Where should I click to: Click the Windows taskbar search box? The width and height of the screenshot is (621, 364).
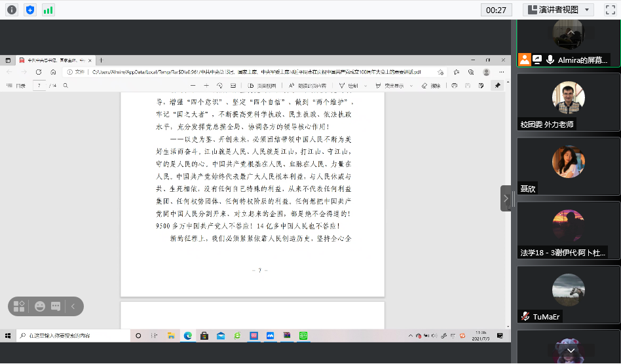pos(72,335)
